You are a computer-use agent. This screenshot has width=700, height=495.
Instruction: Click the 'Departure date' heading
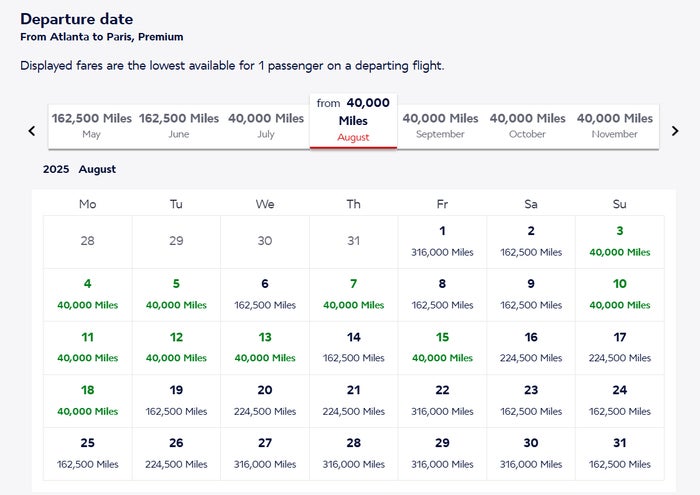pyautogui.click(x=77, y=19)
